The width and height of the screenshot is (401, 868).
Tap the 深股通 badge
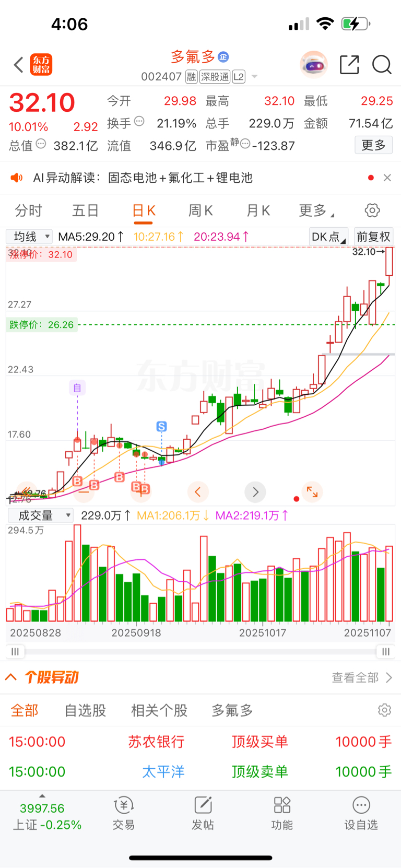[215, 77]
